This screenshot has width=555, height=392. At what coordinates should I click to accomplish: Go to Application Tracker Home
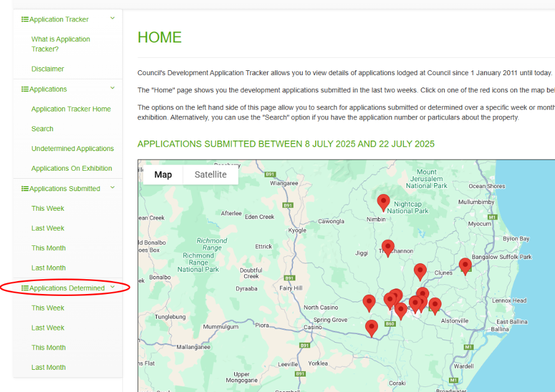pos(71,109)
